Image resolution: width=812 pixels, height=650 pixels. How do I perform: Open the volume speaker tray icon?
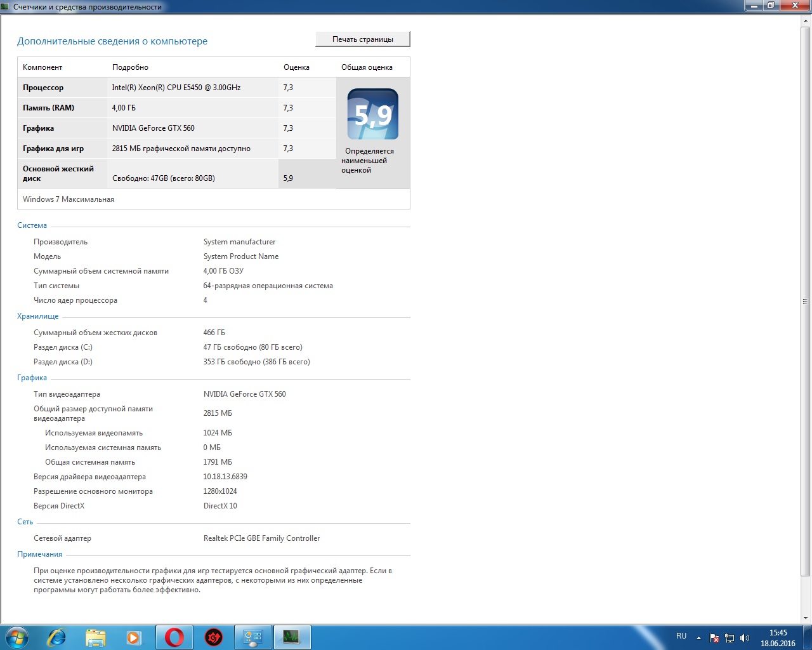(745, 638)
